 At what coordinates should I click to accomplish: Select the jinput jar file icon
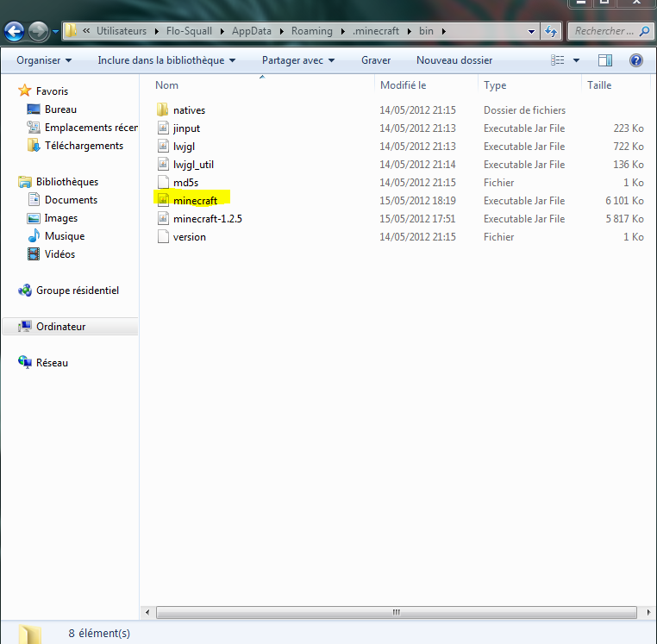(163, 128)
